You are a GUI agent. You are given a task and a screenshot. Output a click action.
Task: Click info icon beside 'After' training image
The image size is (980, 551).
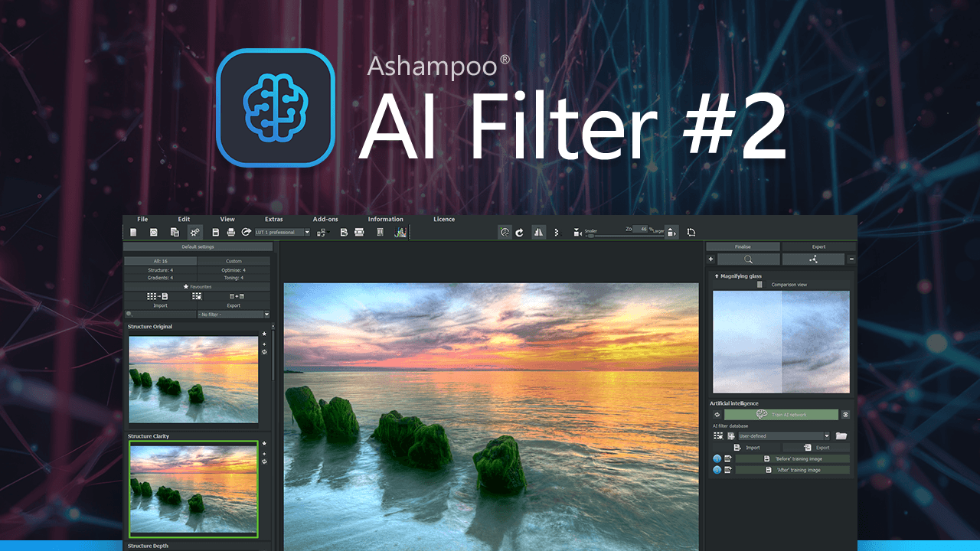pyautogui.click(x=717, y=470)
